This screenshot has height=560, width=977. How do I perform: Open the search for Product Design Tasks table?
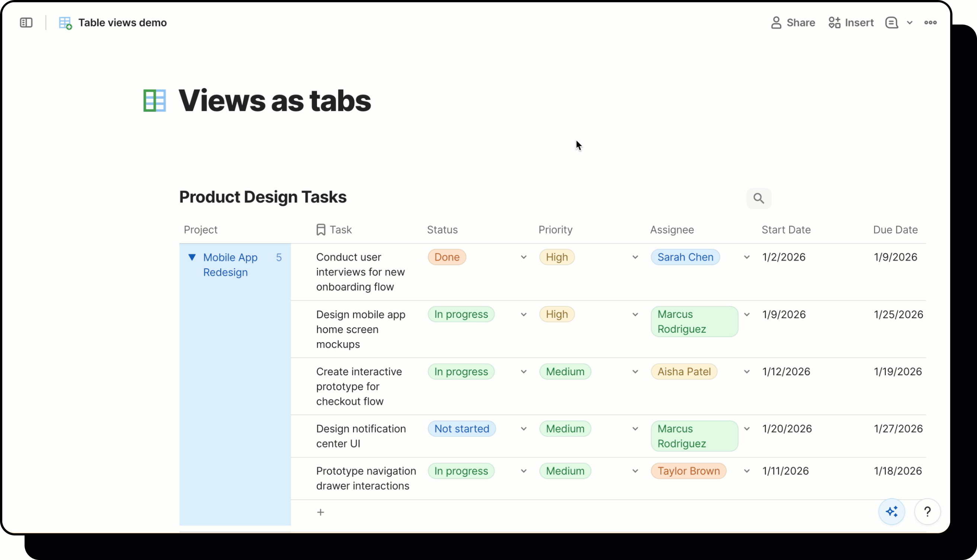coord(759,198)
